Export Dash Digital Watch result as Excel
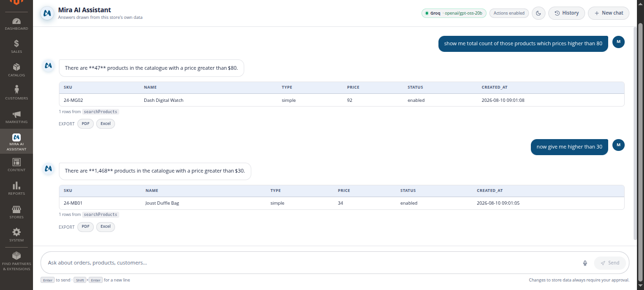The width and height of the screenshot is (644, 290). [x=106, y=124]
